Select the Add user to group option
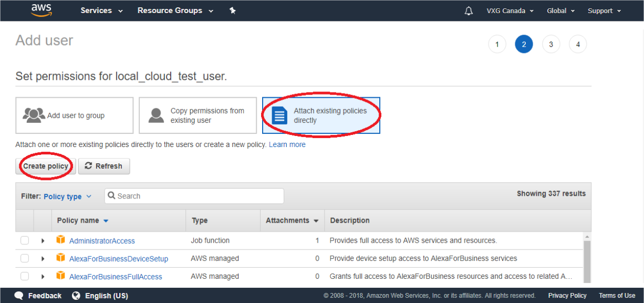The image size is (644, 303). 75,116
